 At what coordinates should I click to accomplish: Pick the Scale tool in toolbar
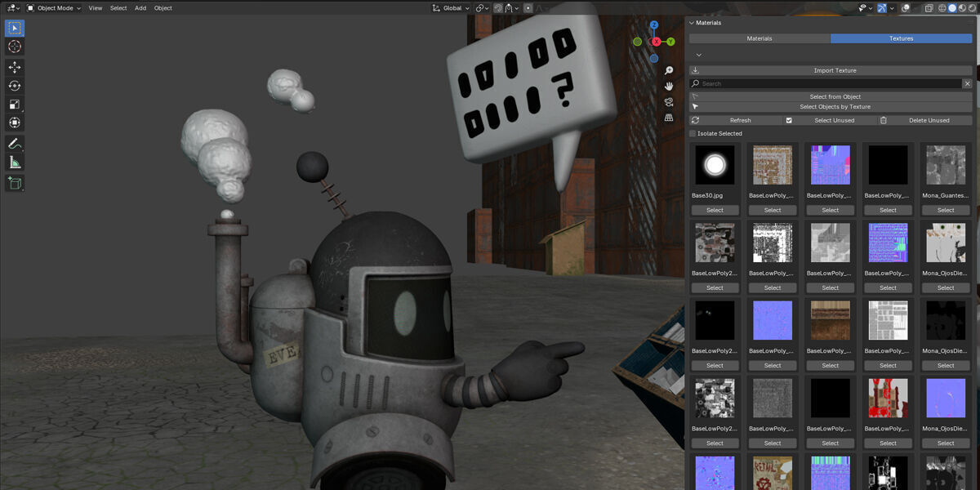coord(15,105)
